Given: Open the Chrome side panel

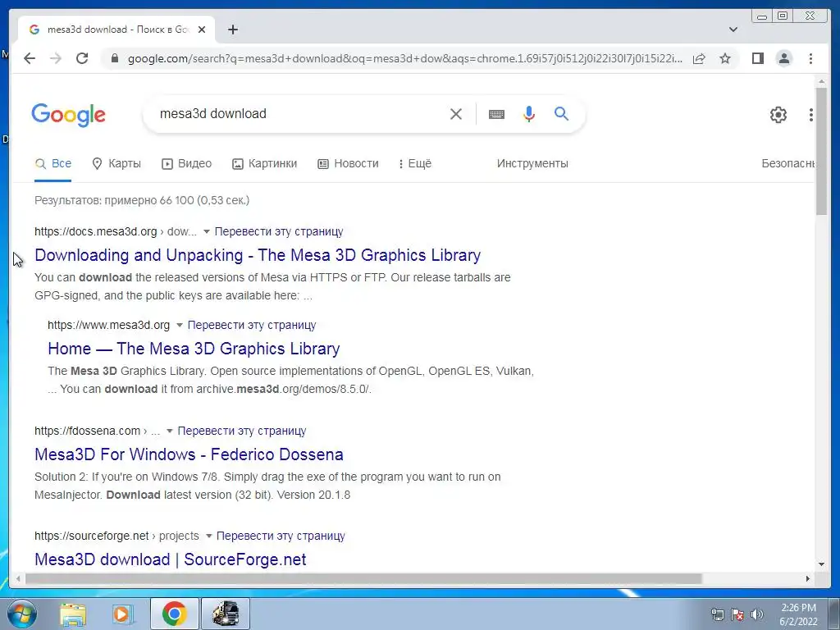Looking at the screenshot, I should tap(757, 58).
